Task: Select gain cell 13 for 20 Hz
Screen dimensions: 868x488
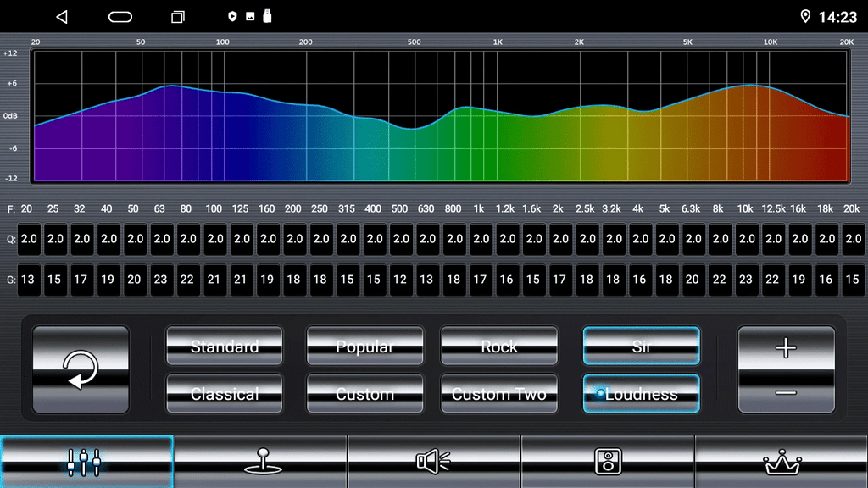Action: (x=29, y=280)
